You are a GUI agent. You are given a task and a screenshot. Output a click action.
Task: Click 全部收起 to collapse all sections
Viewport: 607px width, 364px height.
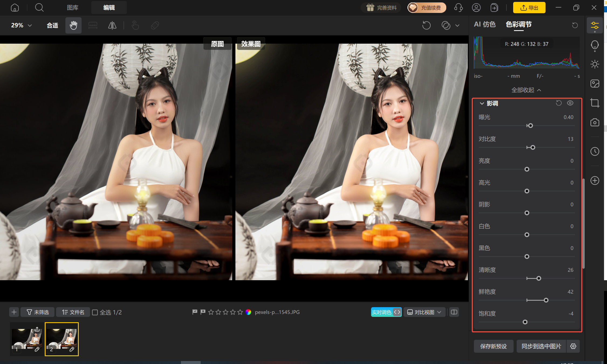526,90
